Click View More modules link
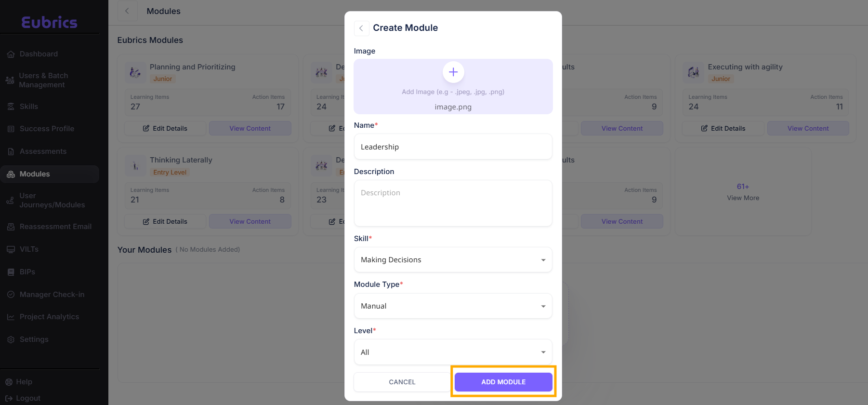 coord(743,192)
